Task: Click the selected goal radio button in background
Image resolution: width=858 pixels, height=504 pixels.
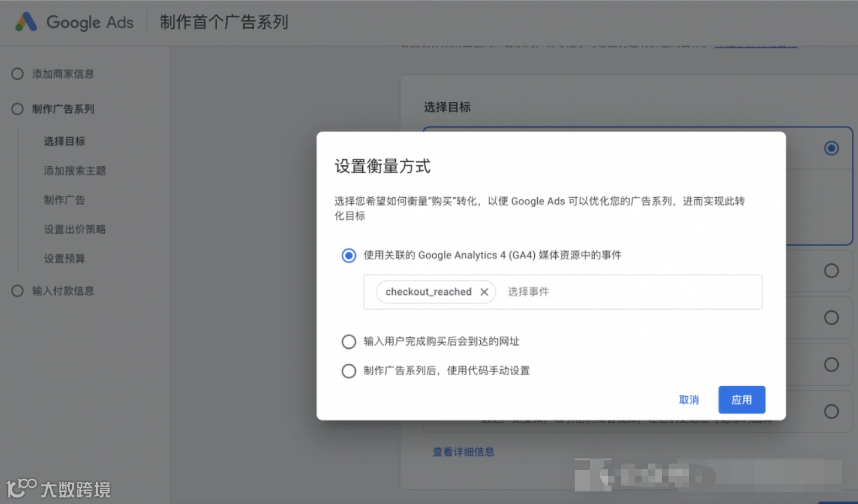Action: pos(831,148)
